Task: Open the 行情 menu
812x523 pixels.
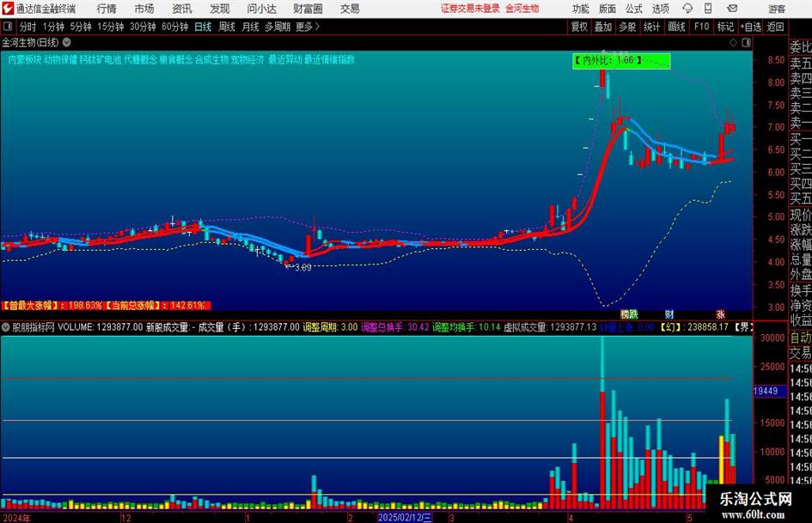Action: [107, 9]
